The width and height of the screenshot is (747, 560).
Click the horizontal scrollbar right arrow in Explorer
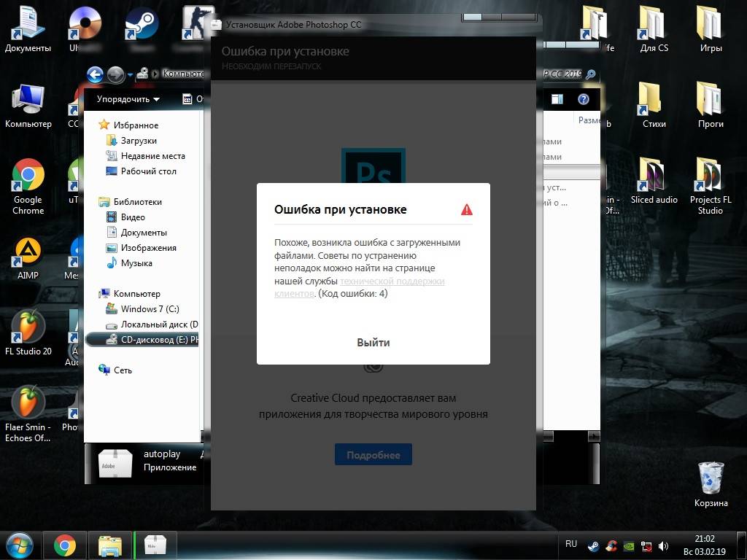[594, 436]
